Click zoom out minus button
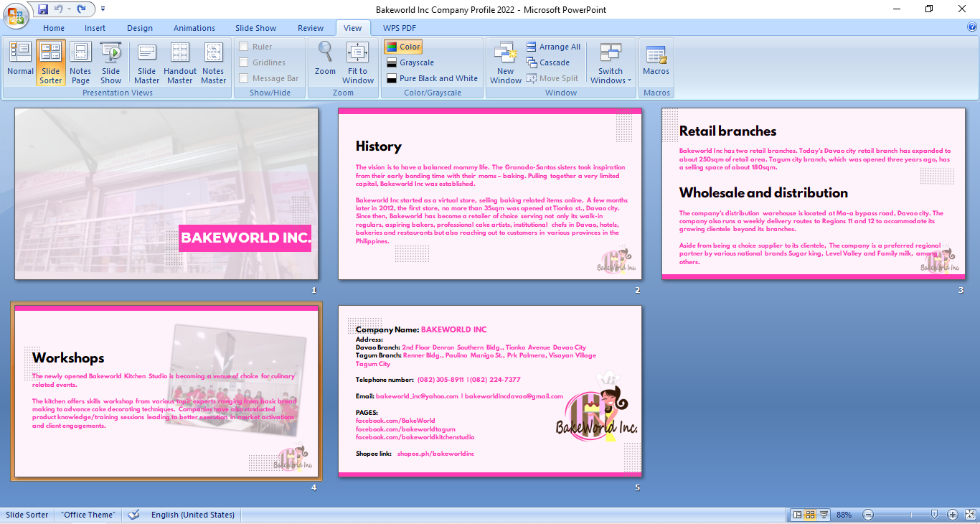Image resolution: width=980 pixels, height=524 pixels. [868, 515]
